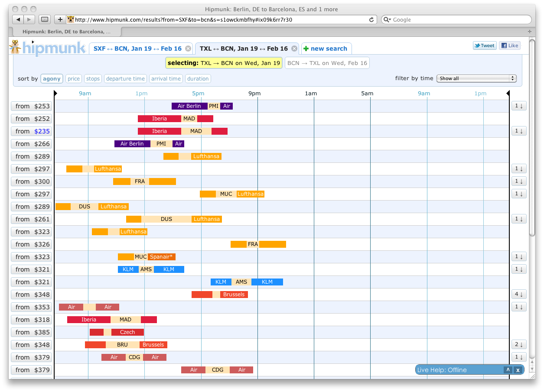Image resolution: width=544 pixels, height=392 pixels.
Task: Click the browser forward arrow button
Action: coord(29,19)
